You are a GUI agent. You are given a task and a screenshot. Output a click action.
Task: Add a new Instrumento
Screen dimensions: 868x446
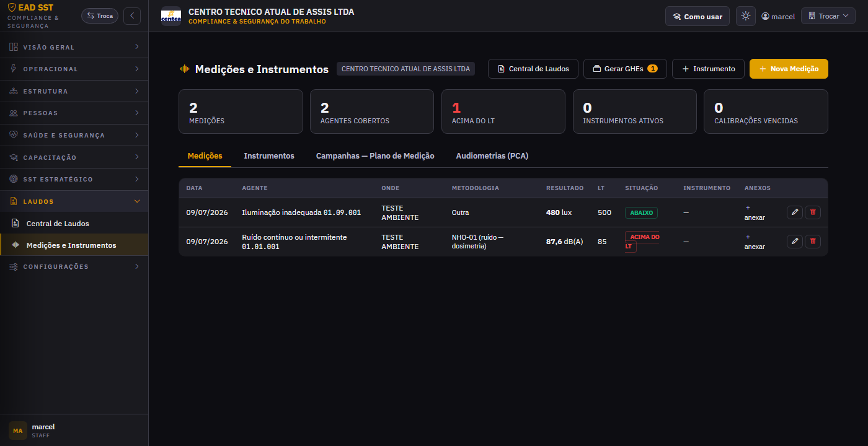[x=708, y=69]
